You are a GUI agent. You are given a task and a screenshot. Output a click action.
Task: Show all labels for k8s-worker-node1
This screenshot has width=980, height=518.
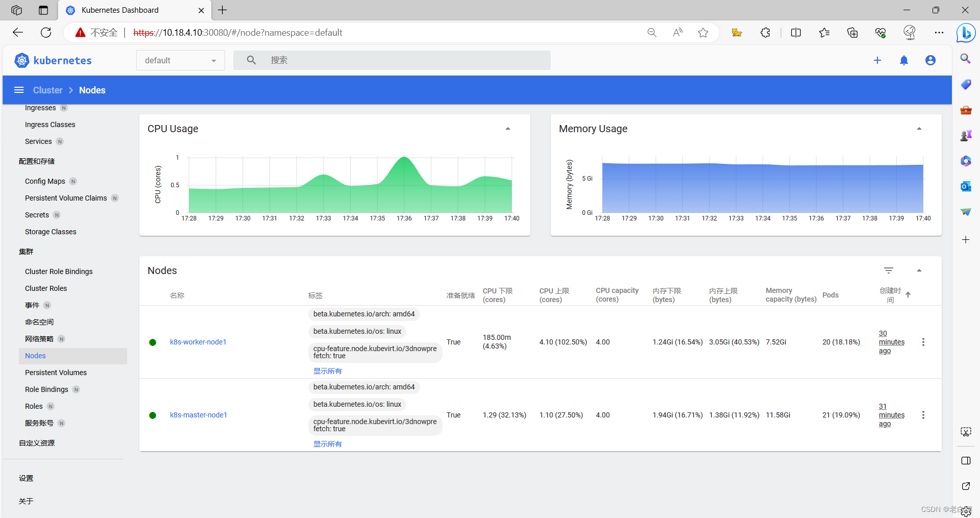[x=328, y=371]
